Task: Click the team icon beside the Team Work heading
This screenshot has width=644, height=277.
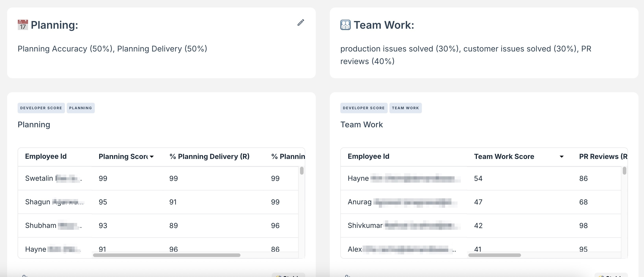Action: [x=345, y=25]
